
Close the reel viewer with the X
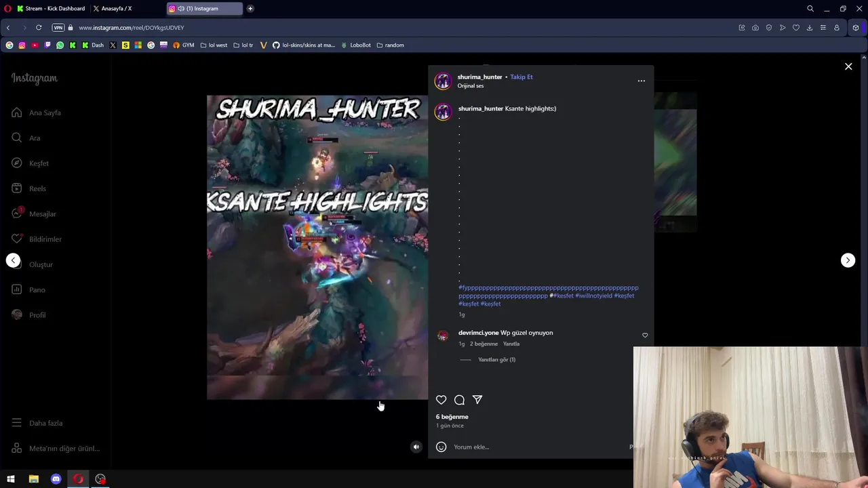click(848, 66)
